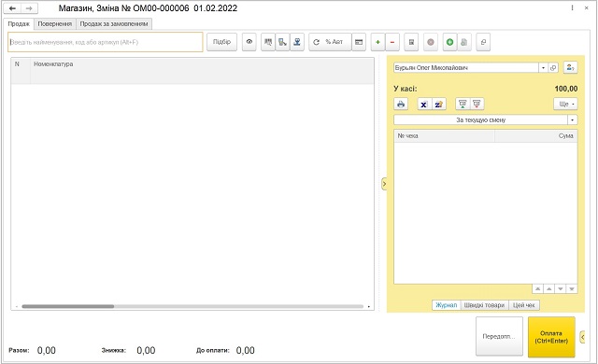598x364 pixels.
Task: Click the N column header
Action: (21, 71)
